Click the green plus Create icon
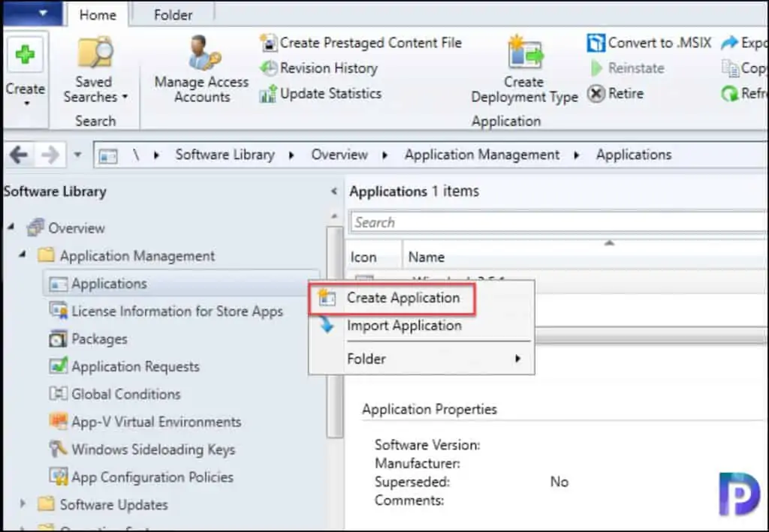Screen dimensions: 769x532 tap(25, 54)
